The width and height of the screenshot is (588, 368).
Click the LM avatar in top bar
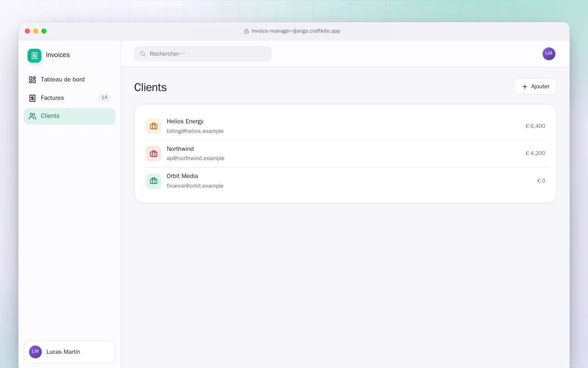(549, 54)
